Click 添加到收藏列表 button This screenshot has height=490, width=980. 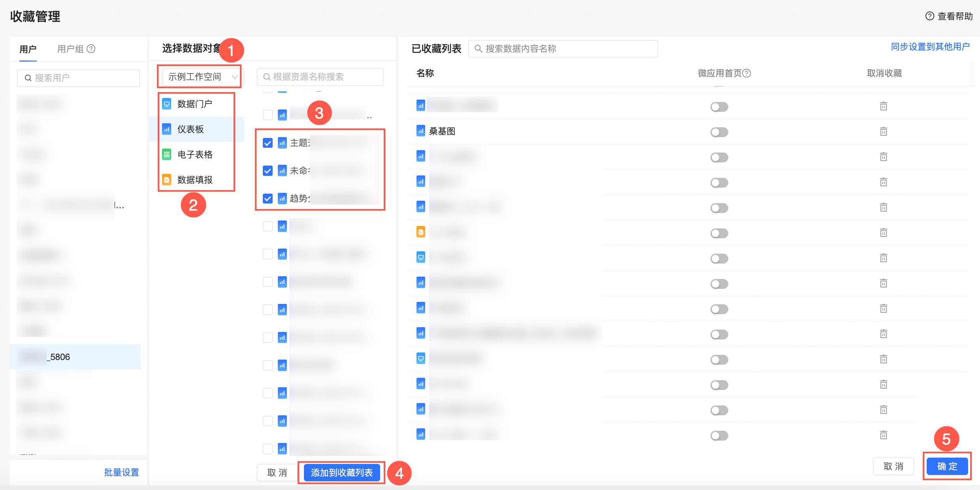pyautogui.click(x=341, y=473)
